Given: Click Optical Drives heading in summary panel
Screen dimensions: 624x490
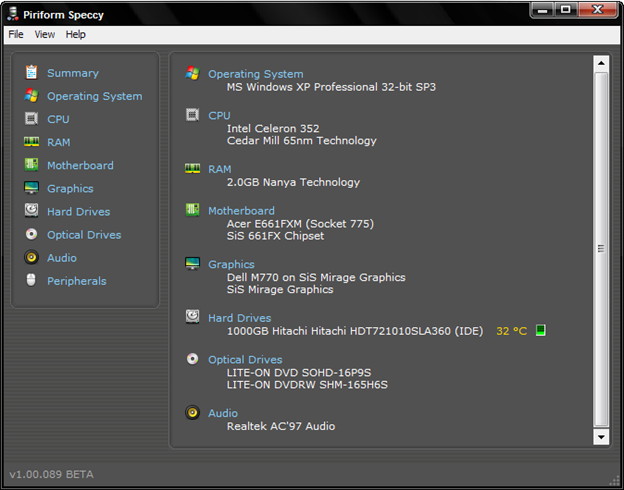Looking at the screenshot, I should [245, 359].
